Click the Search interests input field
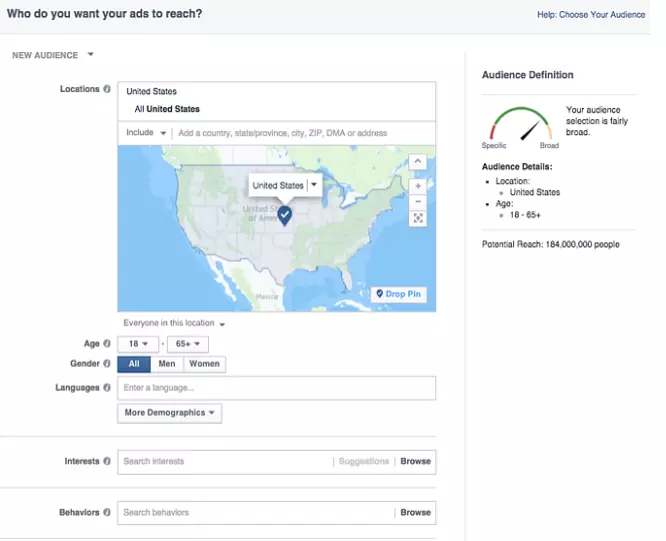This screenshot has width=666, height=541. point(225,462)
